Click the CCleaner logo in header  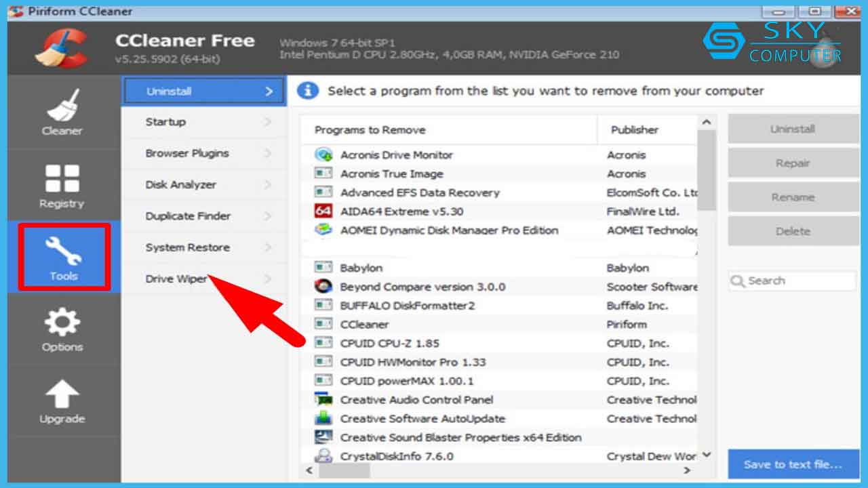coord(62,49)
